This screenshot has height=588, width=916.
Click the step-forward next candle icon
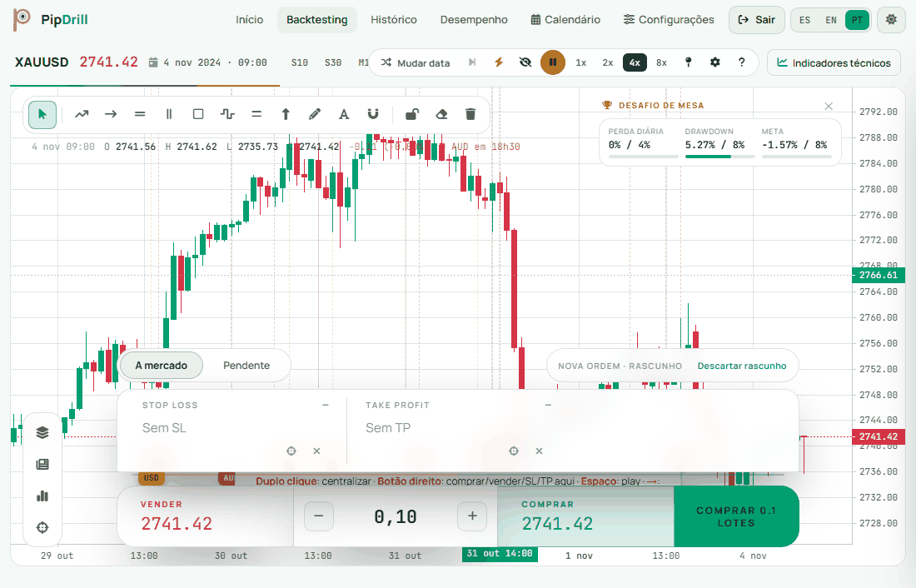click(x=472, y=62)
